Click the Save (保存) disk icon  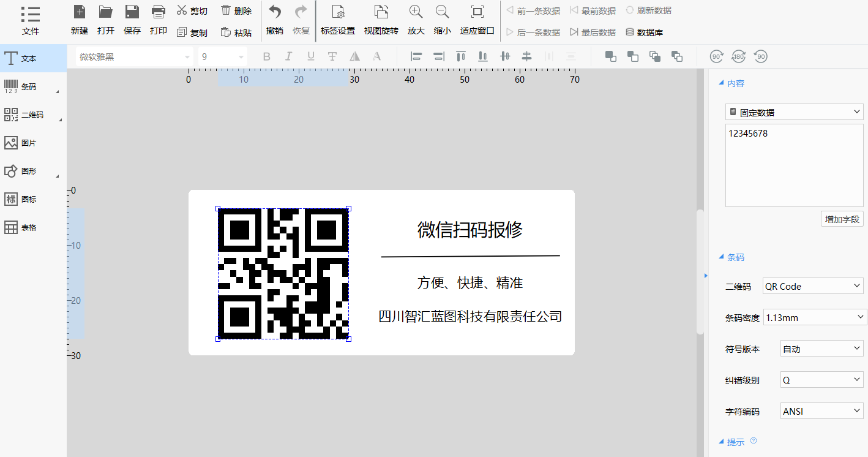pos(132,12)
